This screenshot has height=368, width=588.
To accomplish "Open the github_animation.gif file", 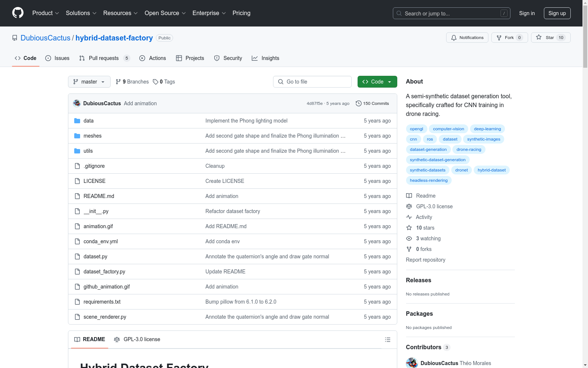I will [107, 287].
